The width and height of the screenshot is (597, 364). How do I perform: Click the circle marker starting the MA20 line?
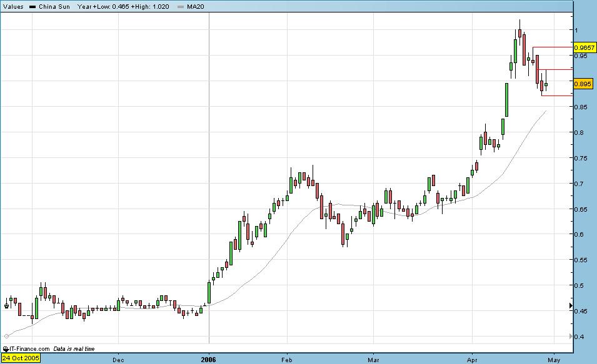tap(6, 337)
